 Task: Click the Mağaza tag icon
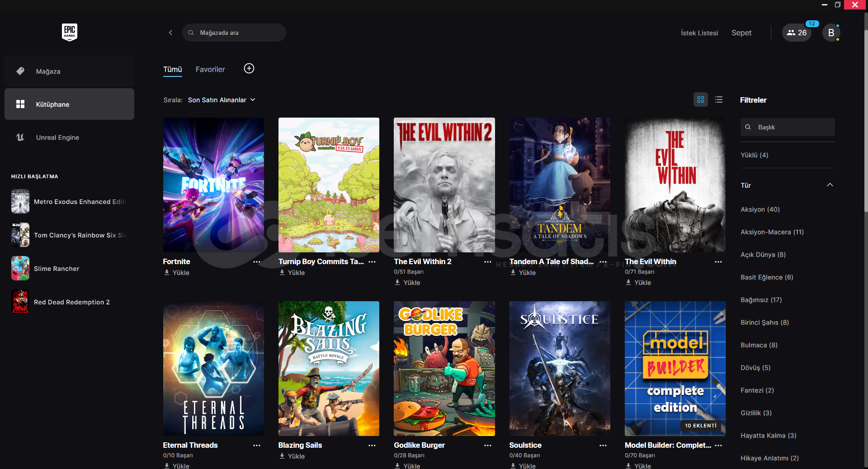pos(20,71)
